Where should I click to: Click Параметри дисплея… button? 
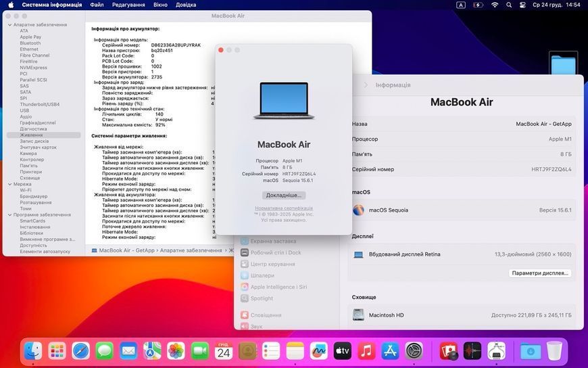[x=540, y=273]
